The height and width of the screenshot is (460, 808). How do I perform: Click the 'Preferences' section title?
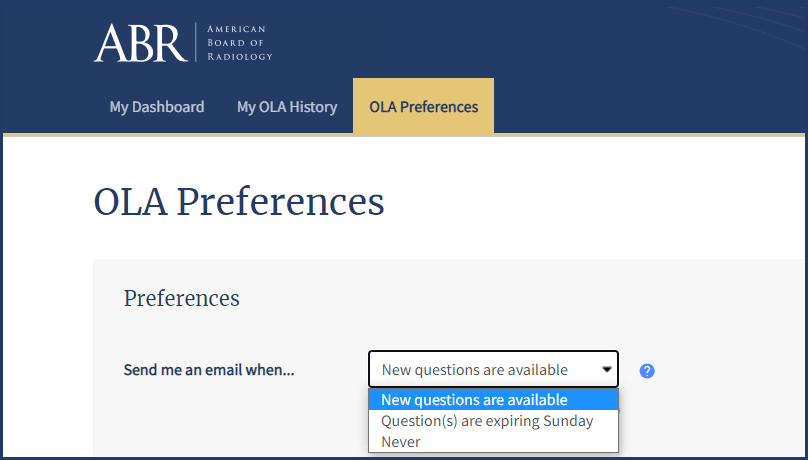(x=182, y=298)
